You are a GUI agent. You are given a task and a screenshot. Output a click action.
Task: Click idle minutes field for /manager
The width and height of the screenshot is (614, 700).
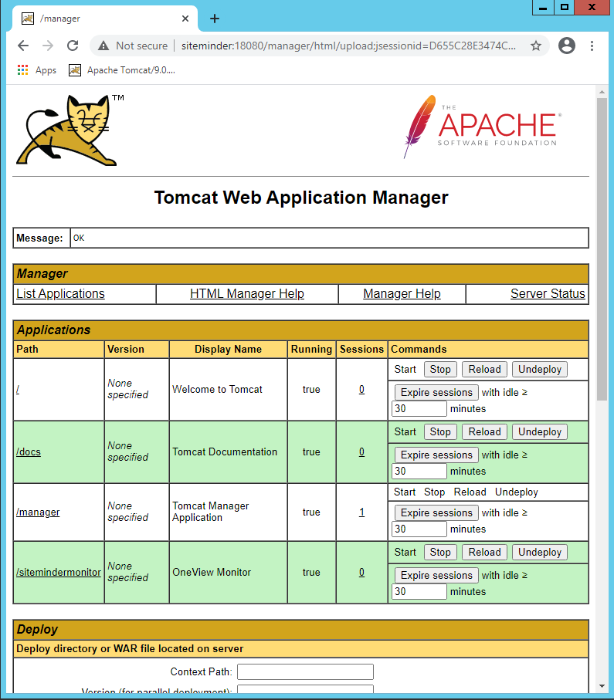(x=419, y=529)
